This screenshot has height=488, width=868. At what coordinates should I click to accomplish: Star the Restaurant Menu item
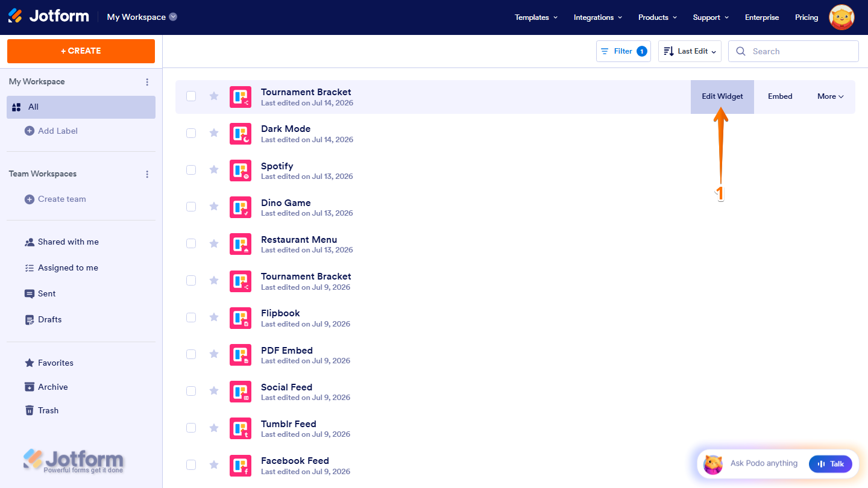pos(214,243)
